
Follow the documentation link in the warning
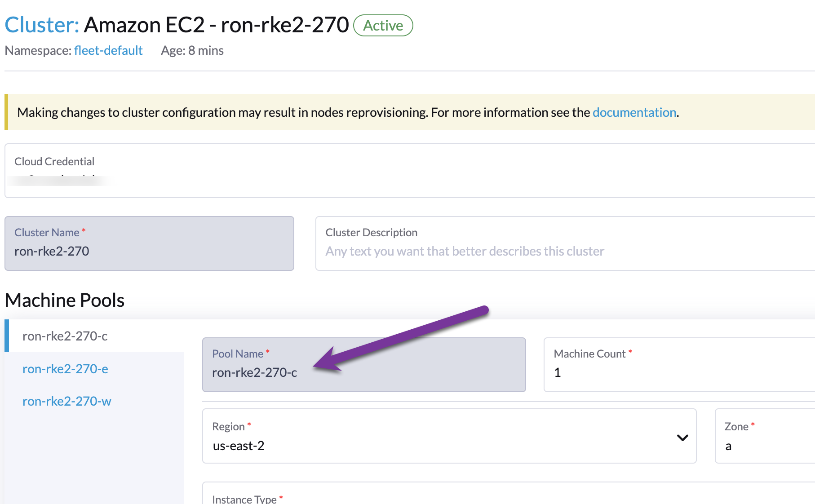pos(634,112)
